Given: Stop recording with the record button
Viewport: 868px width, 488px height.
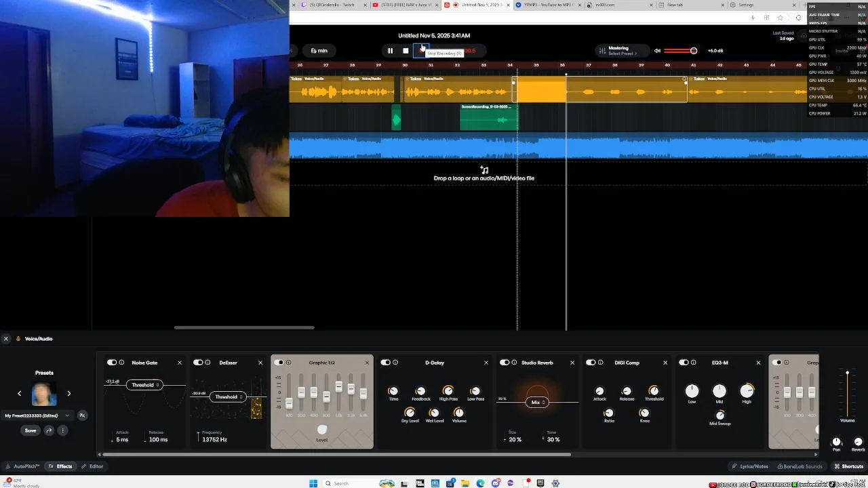Looking at the screenshot, I should tap(421, 51).
